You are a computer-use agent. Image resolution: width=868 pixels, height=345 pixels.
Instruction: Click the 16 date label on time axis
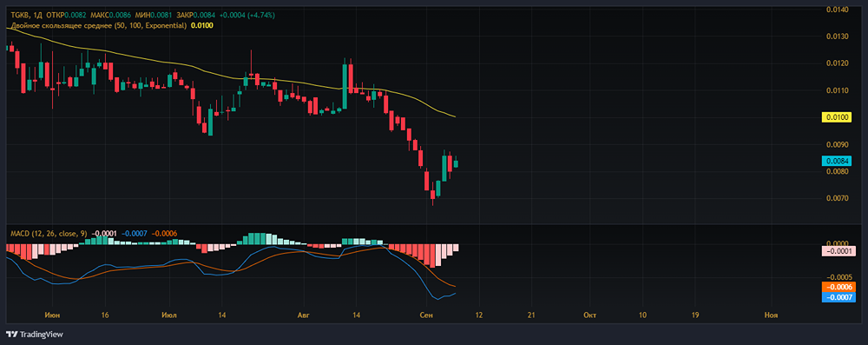coord(105,315)
